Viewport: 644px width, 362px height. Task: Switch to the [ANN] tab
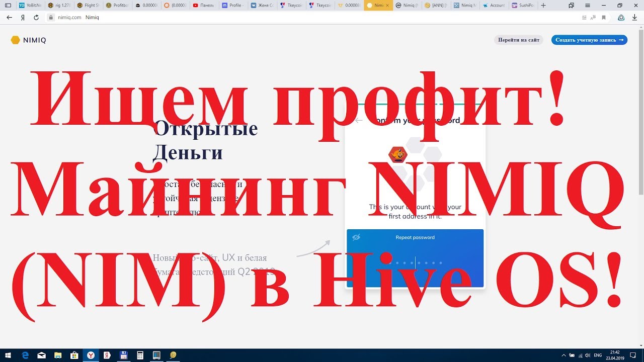coord(436,5)
